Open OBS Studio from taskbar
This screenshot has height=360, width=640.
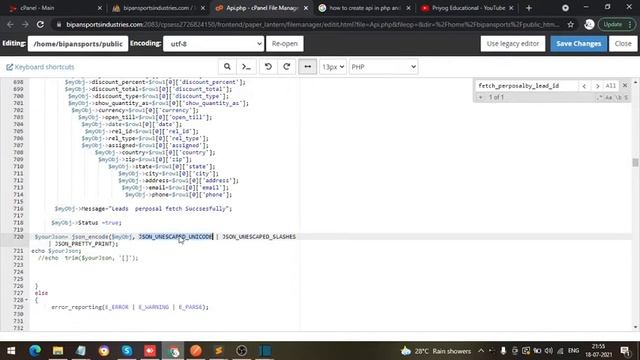tap(242, 351)
